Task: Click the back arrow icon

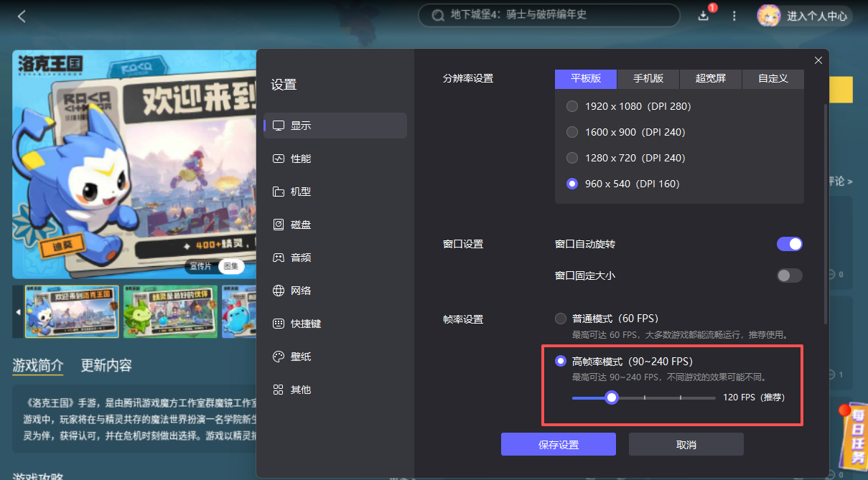Action: (22, 16)
